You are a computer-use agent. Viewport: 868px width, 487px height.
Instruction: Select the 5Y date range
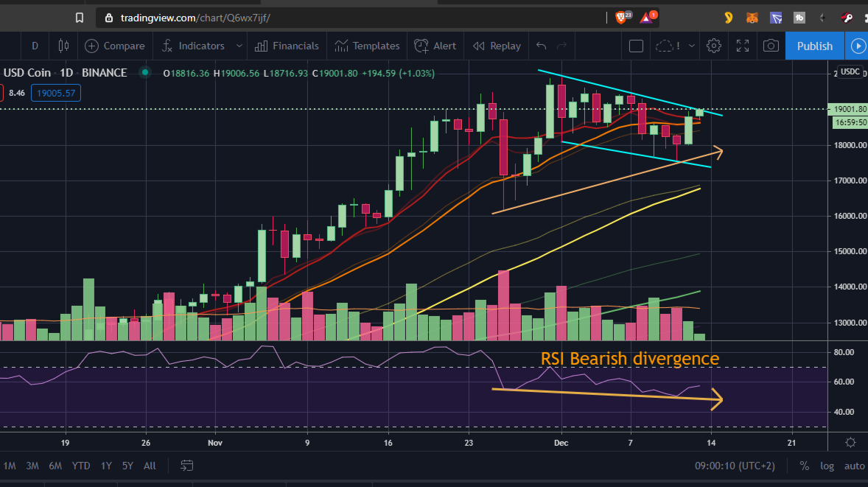click(x=128, y=466)
